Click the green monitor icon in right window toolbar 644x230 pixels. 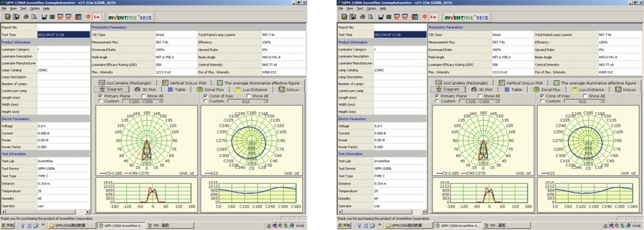tap(388, 17)
